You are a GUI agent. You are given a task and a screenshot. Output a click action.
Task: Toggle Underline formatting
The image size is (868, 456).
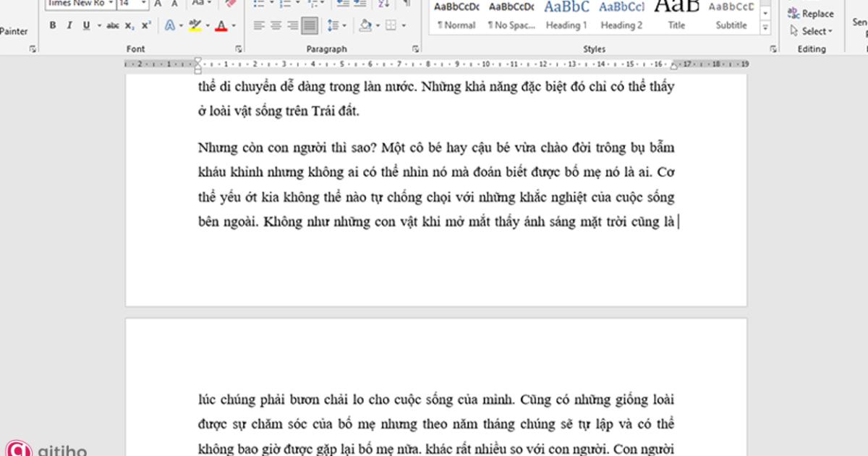86,25
